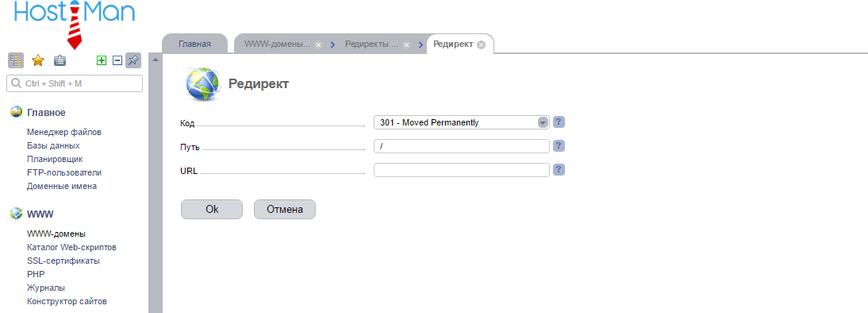Collapse all menu sections with minus icon
The image size is (868, 313).
pos(117,60)
